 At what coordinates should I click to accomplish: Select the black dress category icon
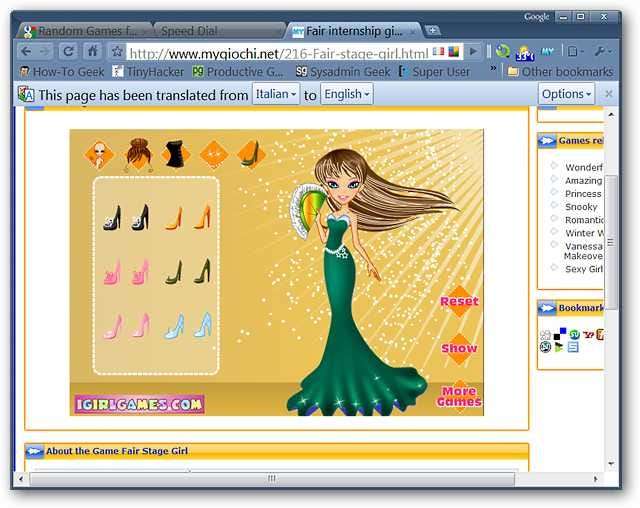tap(176, 154)
